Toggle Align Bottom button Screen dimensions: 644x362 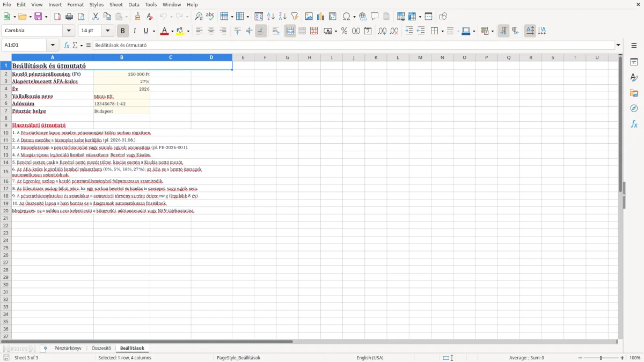point(261,31)
